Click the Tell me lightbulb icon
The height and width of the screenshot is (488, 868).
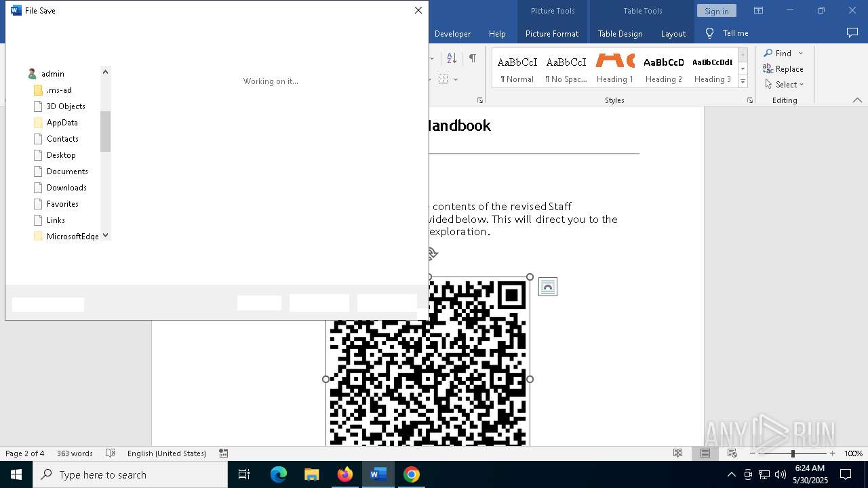[709, 33]
